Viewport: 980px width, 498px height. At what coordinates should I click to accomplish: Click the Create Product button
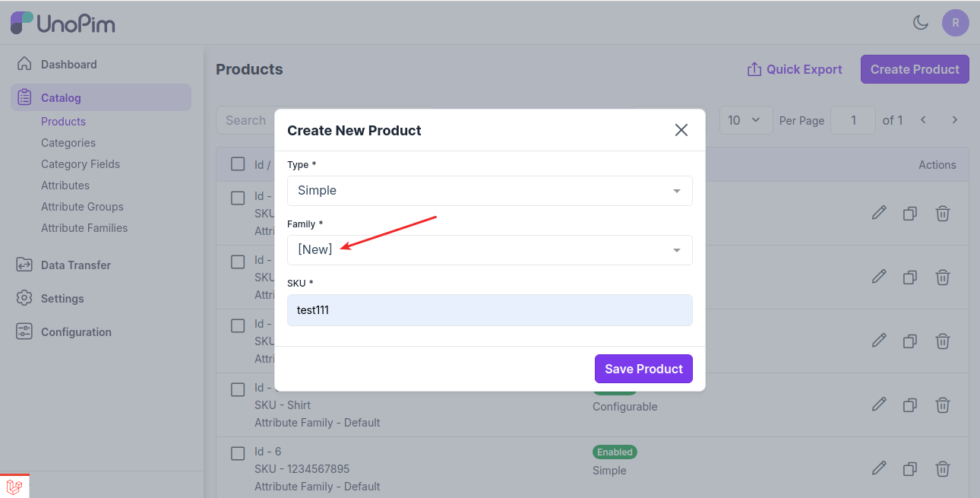coord(915,69)
